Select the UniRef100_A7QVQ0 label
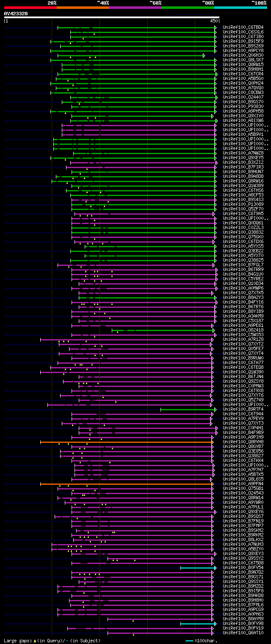Screen dimensions: 271x644 pos(243,88)
